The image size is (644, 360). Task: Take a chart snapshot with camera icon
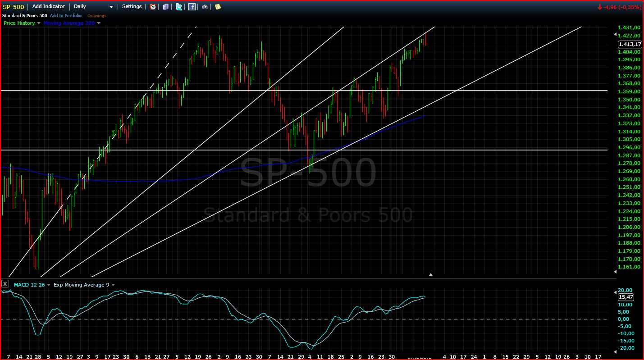(x=205, y=7)
